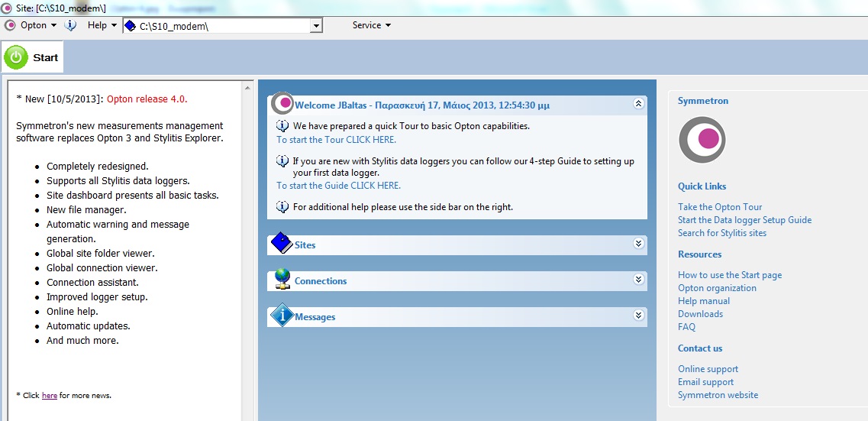This screenshot has height=421, width=868.
Task: Select the Start tab
Action: pyautogui.click(x=32, y=57)
